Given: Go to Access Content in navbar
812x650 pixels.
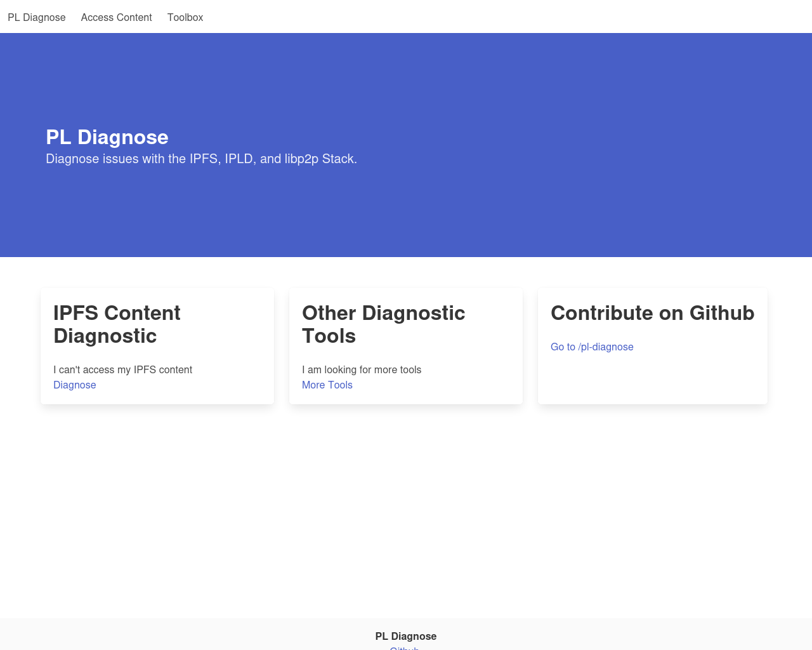Looking at the screenshot, I should pos(117,17).
